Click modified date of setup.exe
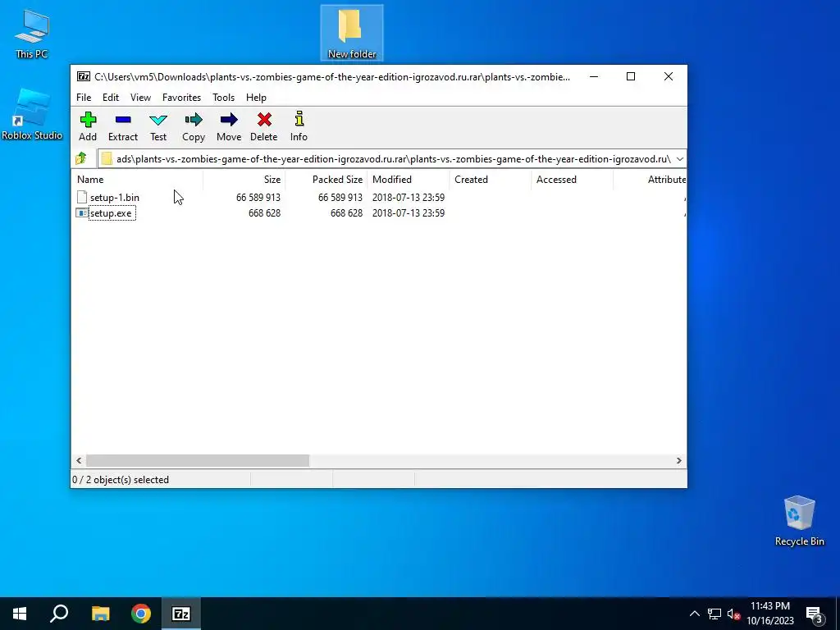Viewport: 840px width, 630px height. pyautogui.click(x=409, y=213)
